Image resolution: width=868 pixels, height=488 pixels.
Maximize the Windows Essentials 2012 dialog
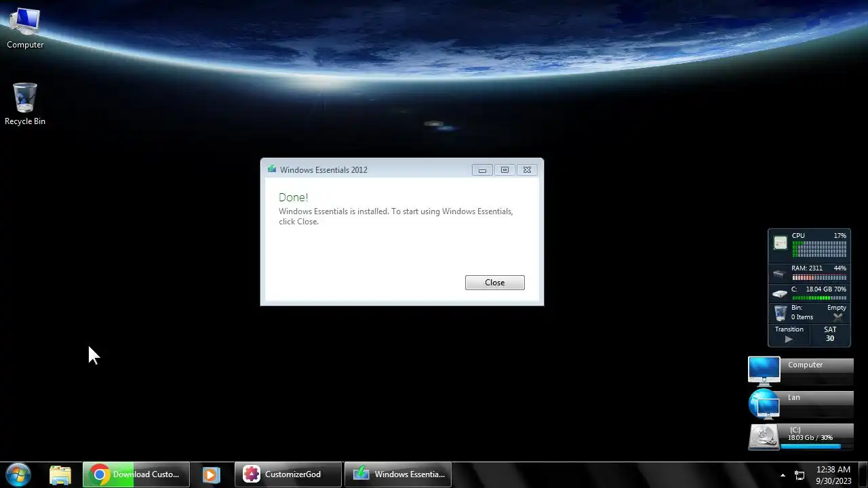tap(505, 170)
